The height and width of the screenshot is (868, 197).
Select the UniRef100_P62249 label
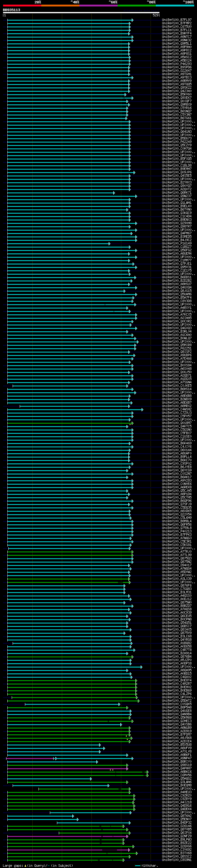[x=177, y=142]
